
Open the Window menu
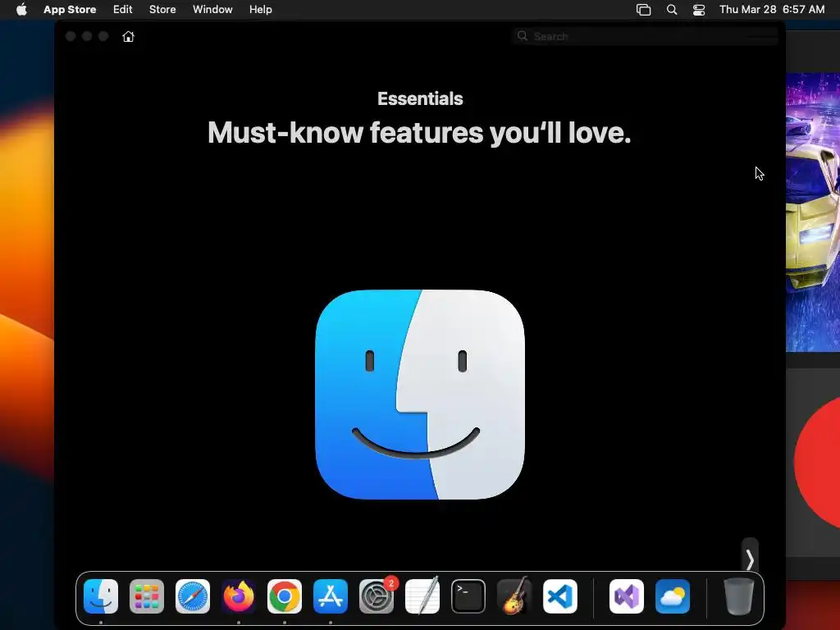(212, 10)
